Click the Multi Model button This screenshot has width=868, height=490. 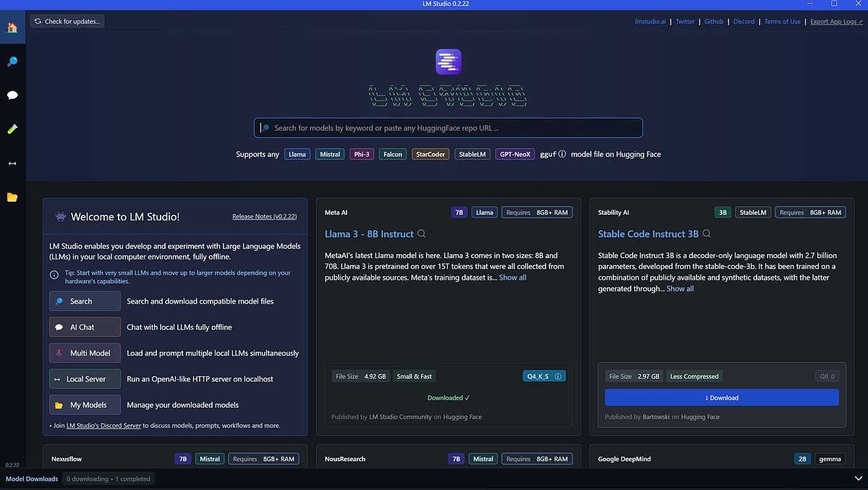click(85, 353)
